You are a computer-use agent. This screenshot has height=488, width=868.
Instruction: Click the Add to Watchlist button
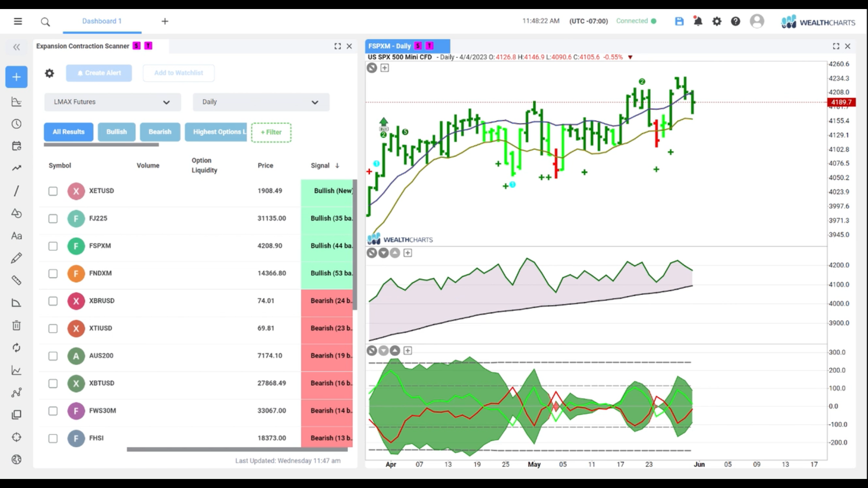[179, 73]
